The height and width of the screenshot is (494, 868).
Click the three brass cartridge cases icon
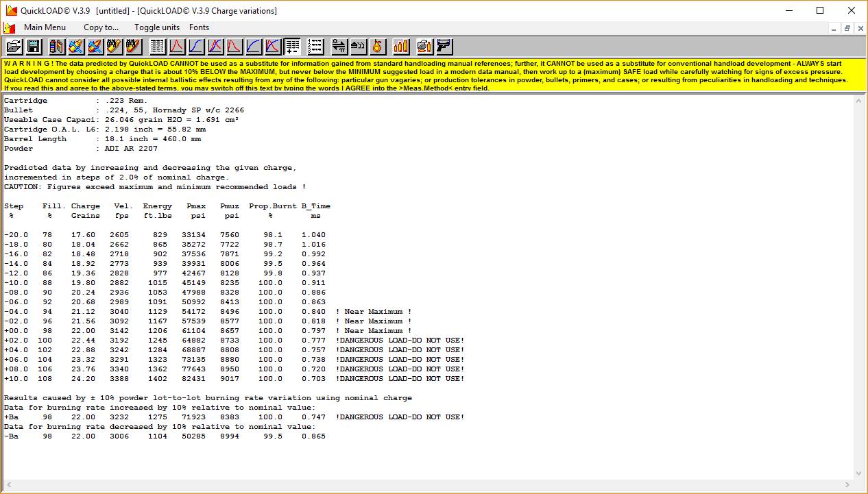(x=401, y=47)
